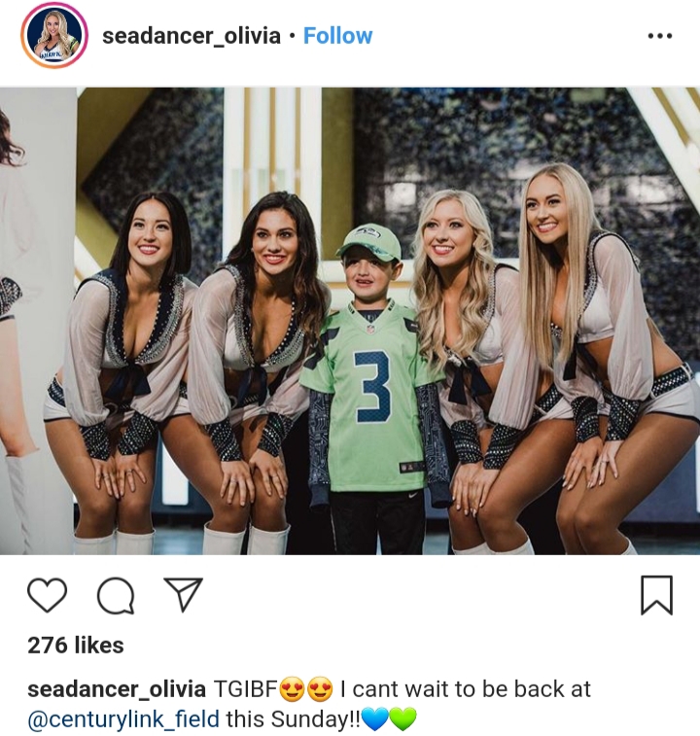Open seadancer_olivia username in caption
The width and height of the screenshot is (700, 736).
click(x=117, y=689)
